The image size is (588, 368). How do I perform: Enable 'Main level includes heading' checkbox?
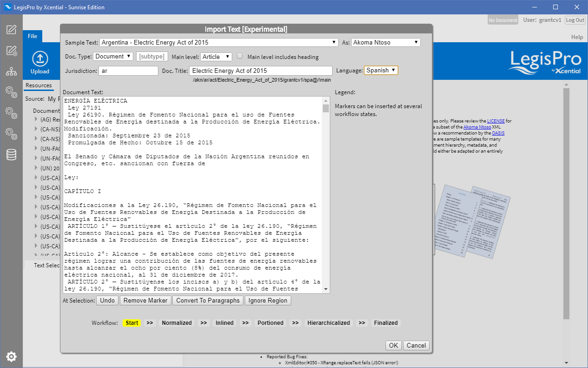(240, 56)
